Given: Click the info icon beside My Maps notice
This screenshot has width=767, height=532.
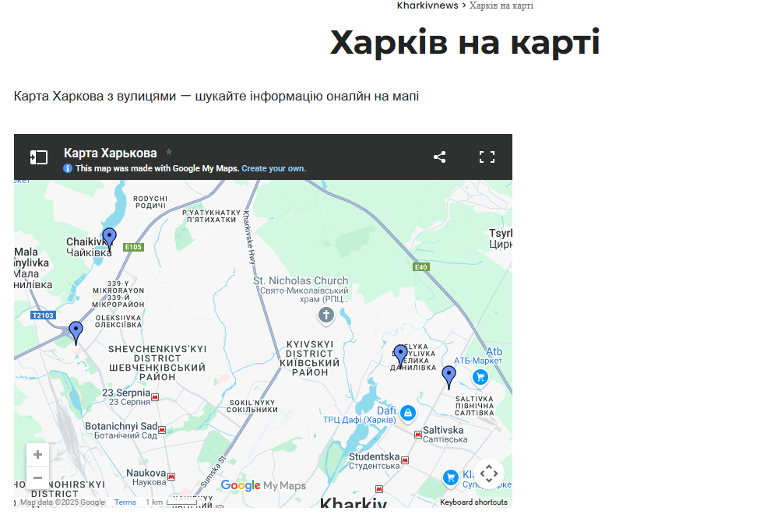Looking at the screenshot, I should [68, 168].
